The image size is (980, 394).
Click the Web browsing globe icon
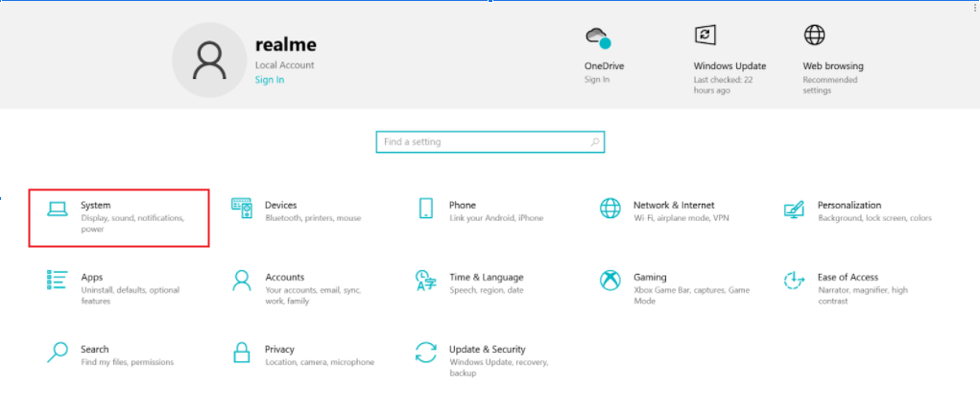click(x=814, y=36)
